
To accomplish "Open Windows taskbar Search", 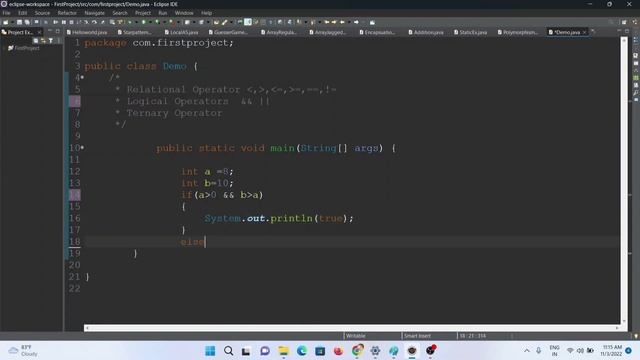I will [229, 351].
